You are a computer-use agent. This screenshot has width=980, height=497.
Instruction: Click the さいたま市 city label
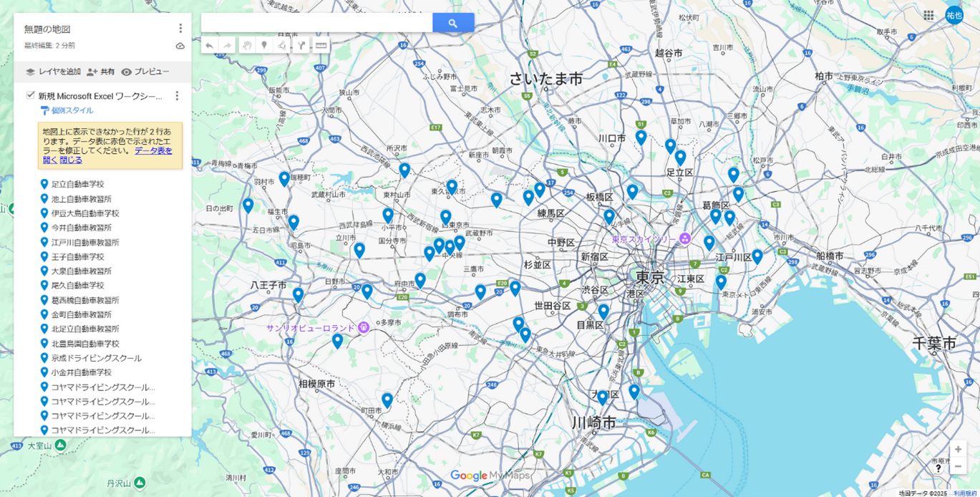pos(546,79)
